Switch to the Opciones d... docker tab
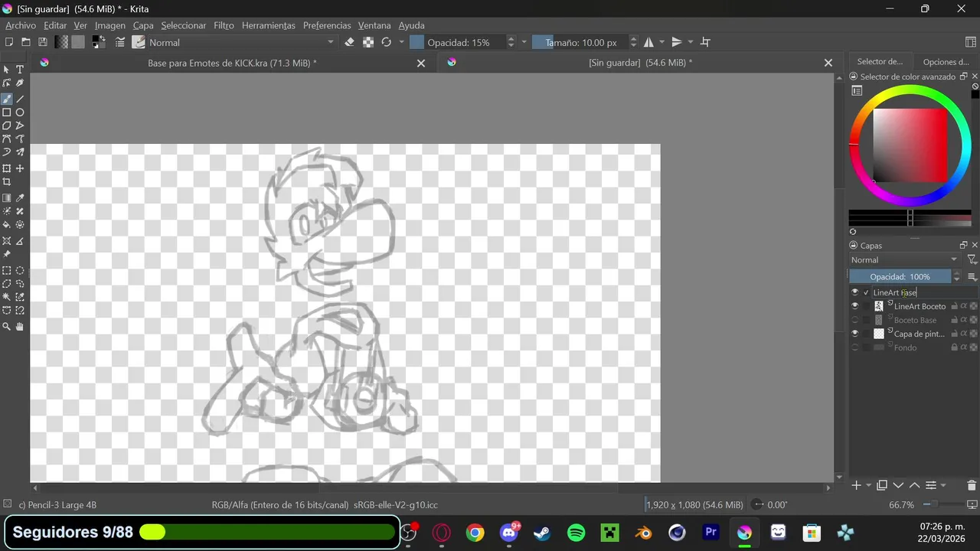Image resolution: width=980 pixels, height=551 pixels. tap(946, 62)
